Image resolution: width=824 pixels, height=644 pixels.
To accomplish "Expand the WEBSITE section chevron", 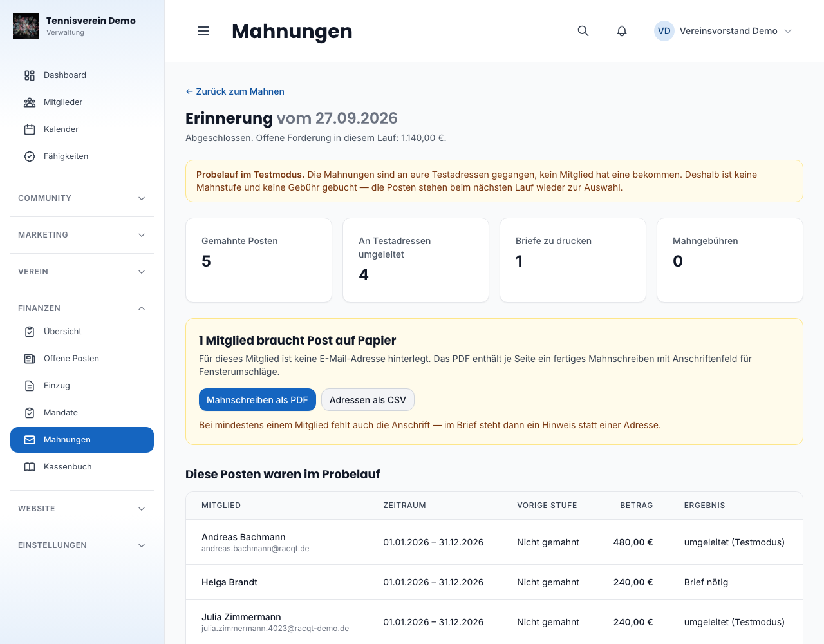I will click(x=142, y=509).
